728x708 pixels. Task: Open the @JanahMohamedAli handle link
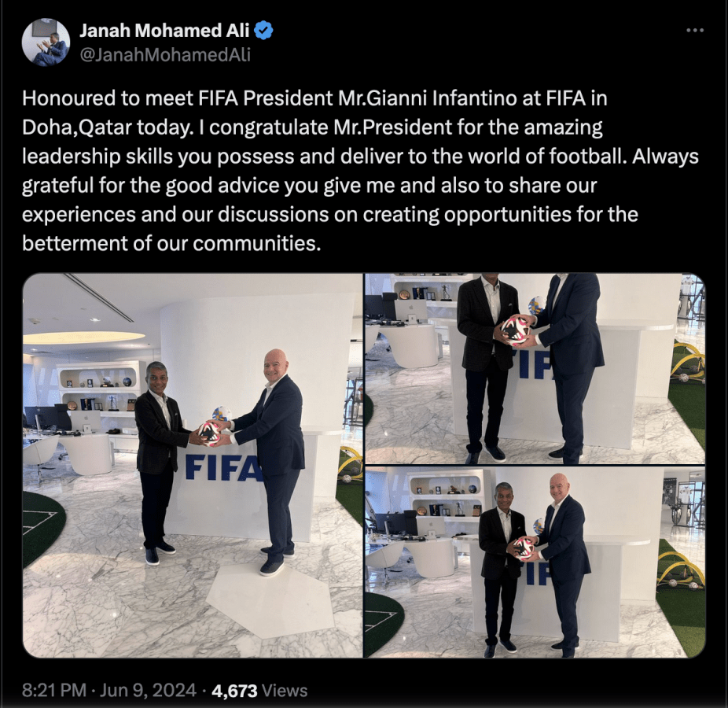coord(165,55)
